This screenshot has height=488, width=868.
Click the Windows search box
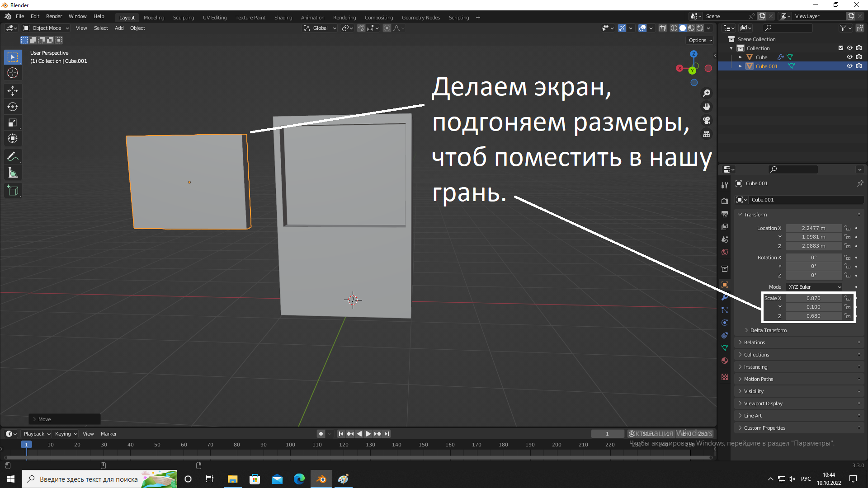[x=99, y=479]
